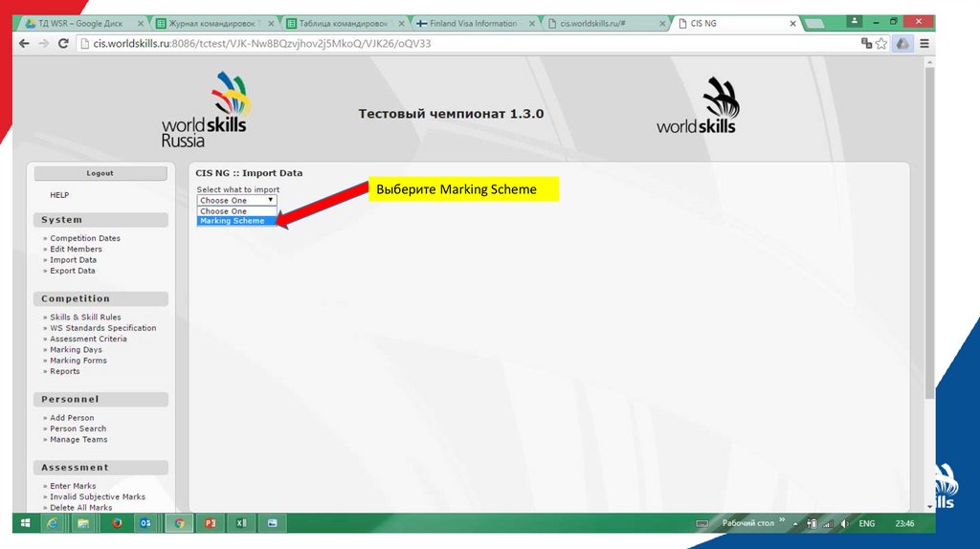The height and width of the screenshot is (549, 980).
Task: Show hidden tray icons arrow
Action: click(795, 523)
